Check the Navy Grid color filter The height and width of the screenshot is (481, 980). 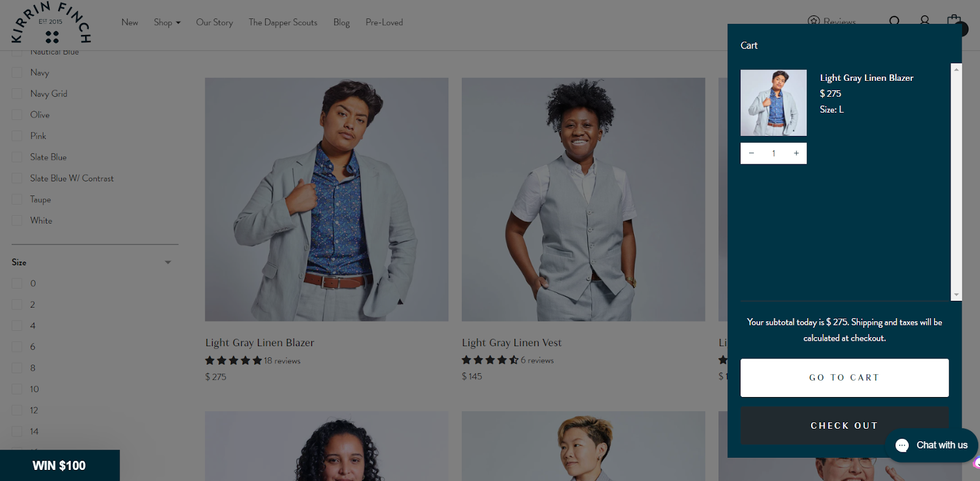(17, 94)
